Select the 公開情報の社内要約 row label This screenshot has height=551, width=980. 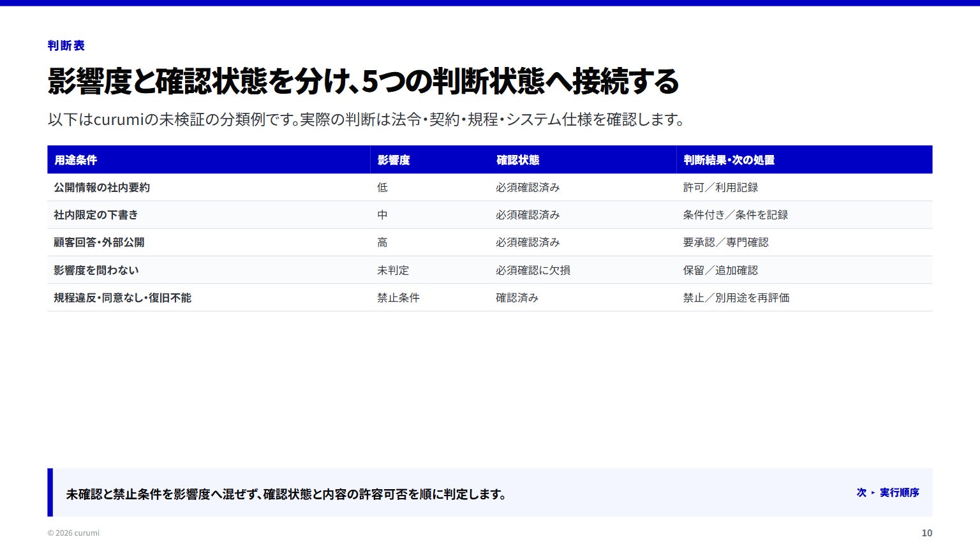tap(101, 187)
